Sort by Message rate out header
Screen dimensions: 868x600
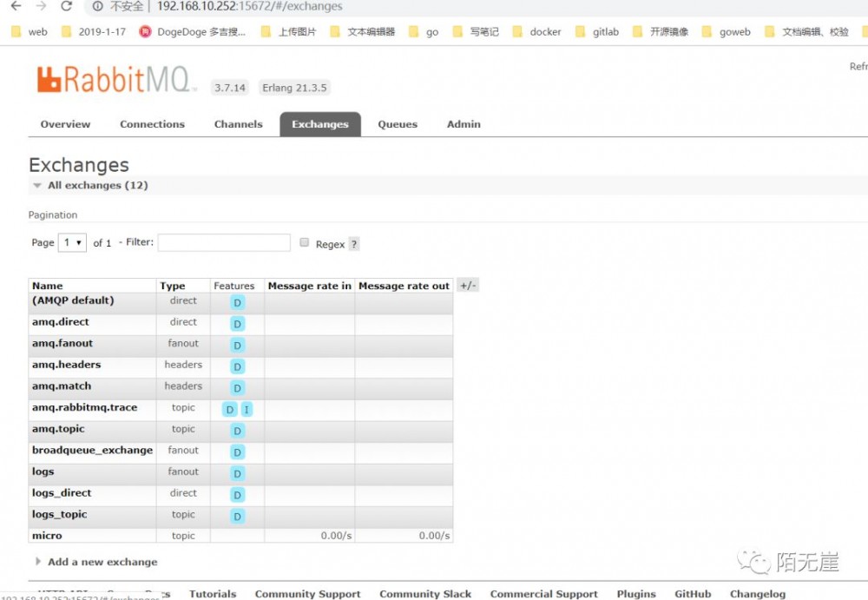pyautogui.click(x=404, y=286)
